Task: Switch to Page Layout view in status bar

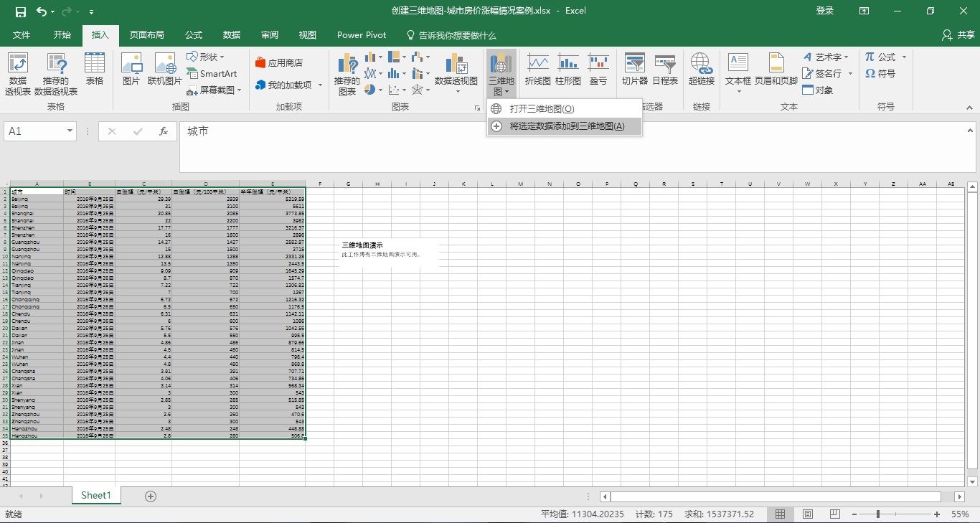Action: tap(808, 514)
